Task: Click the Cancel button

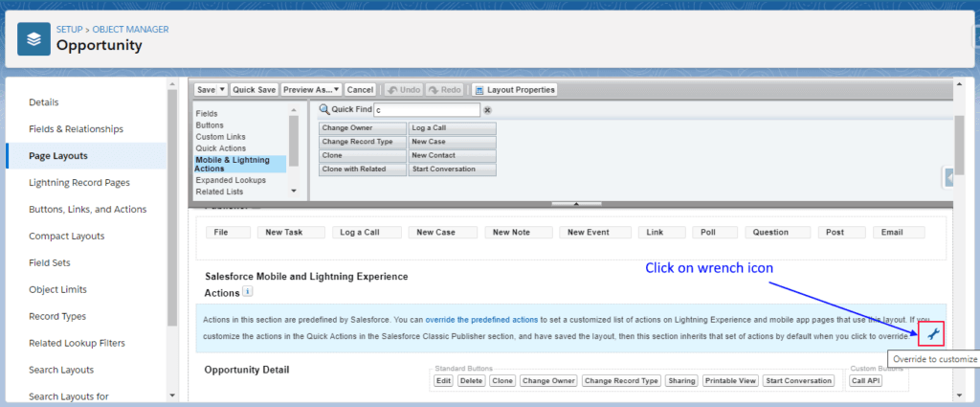Action: [x=360, y=89]
